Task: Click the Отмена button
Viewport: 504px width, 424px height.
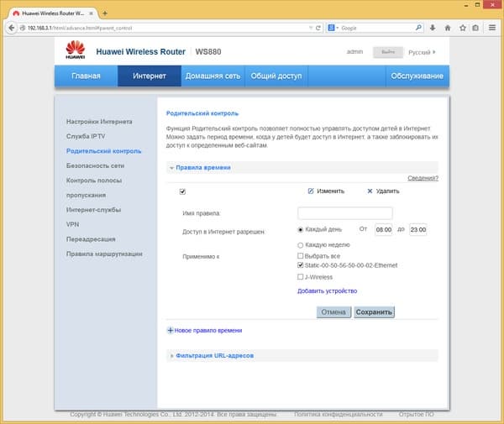Action: (333, 311)
